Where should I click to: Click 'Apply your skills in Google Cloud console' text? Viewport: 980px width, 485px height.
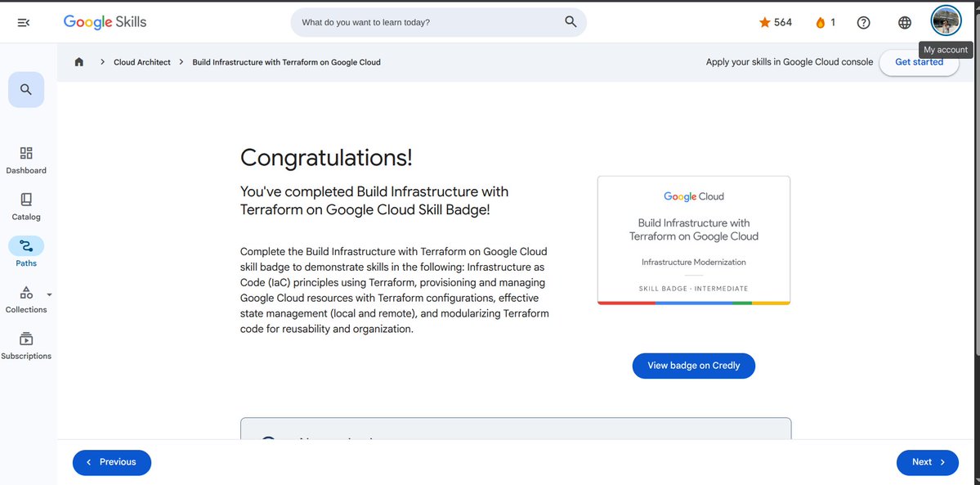coord(790,62)
